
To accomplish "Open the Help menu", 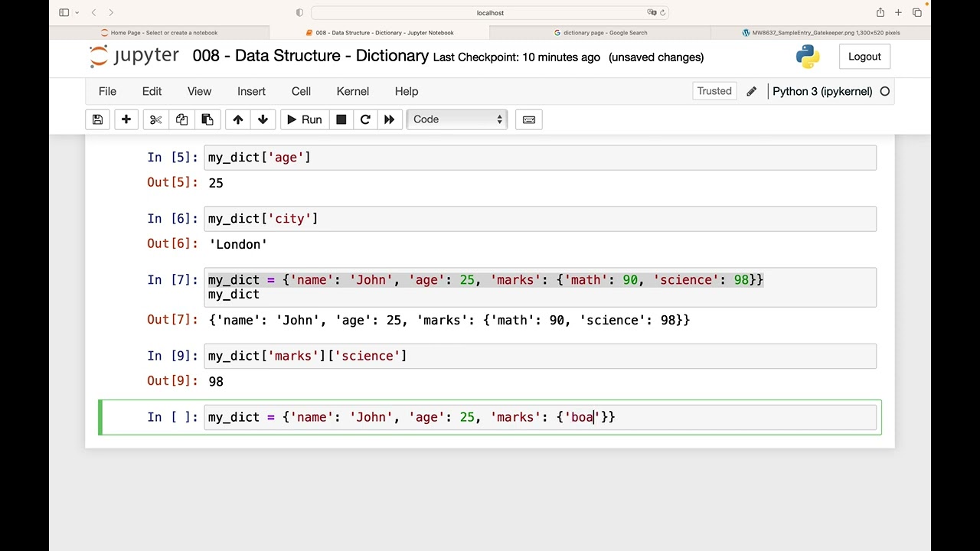I will click(407, 91).
